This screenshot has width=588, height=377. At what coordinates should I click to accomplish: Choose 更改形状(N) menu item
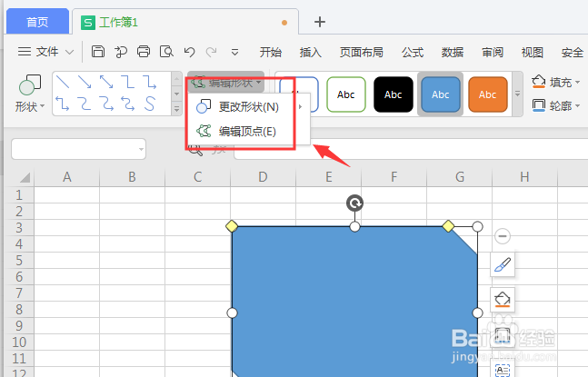[x=248, y=107]
